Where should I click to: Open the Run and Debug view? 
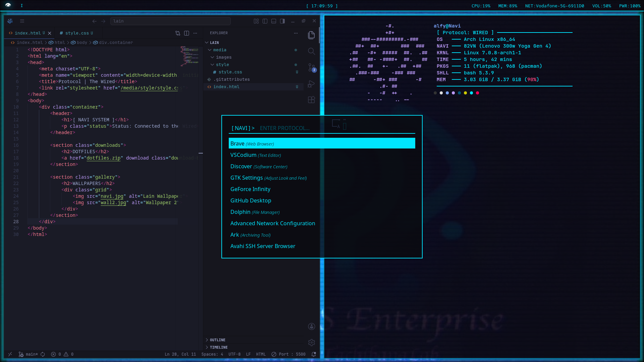pos(311,84)
